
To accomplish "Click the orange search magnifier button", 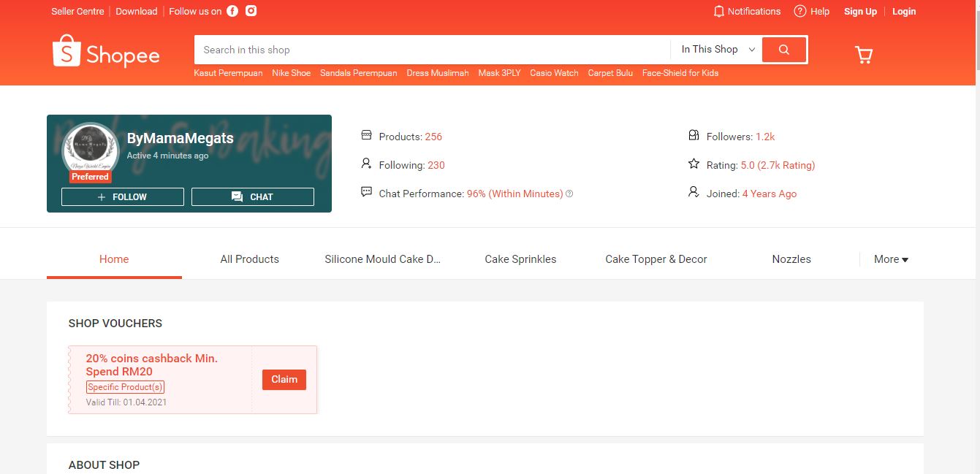I will (x=784, y=50).
